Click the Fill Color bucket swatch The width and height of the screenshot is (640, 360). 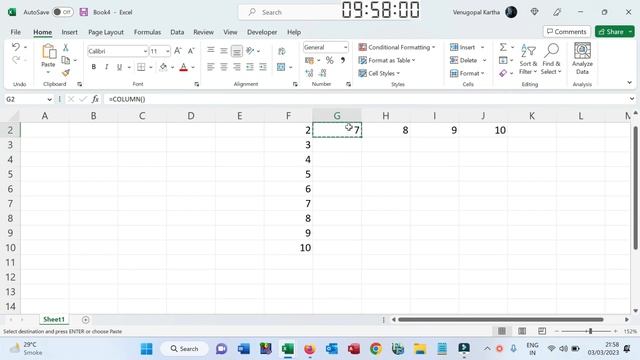point(163,67)
